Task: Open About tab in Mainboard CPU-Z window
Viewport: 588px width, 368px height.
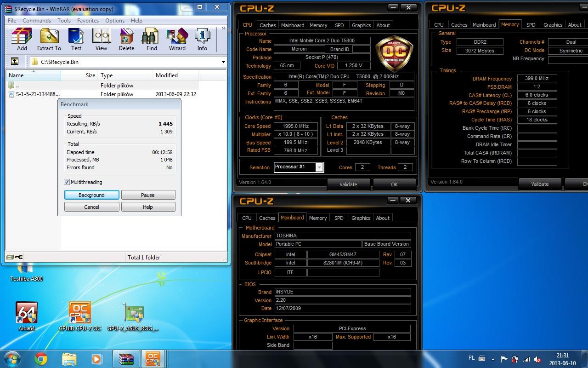Action: [383, 218]
